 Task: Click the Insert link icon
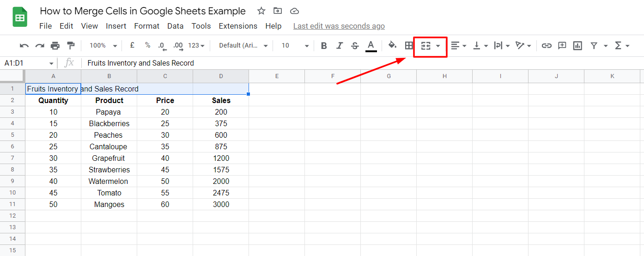click(547, 46)
